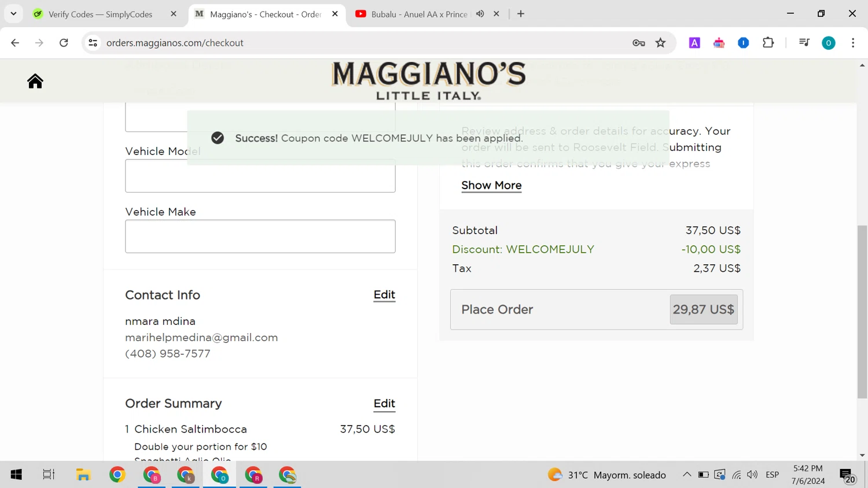Viewport: 868px width, 488px height.
Task: Click the Subtotal amount 37,50 US$
Action: click(713, 230)
